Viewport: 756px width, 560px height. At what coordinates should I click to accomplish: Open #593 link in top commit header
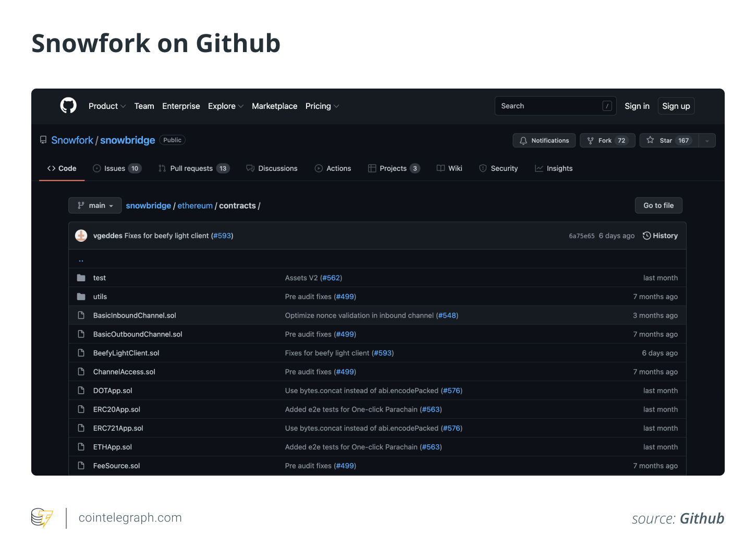click(x=222, y=235)
